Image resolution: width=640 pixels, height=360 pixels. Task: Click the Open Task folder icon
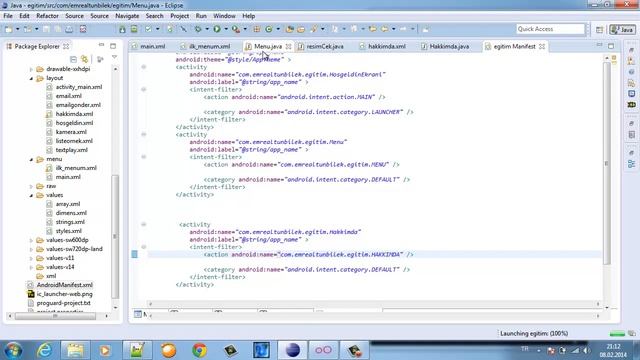pyautogui.click(x=301, y=29)
